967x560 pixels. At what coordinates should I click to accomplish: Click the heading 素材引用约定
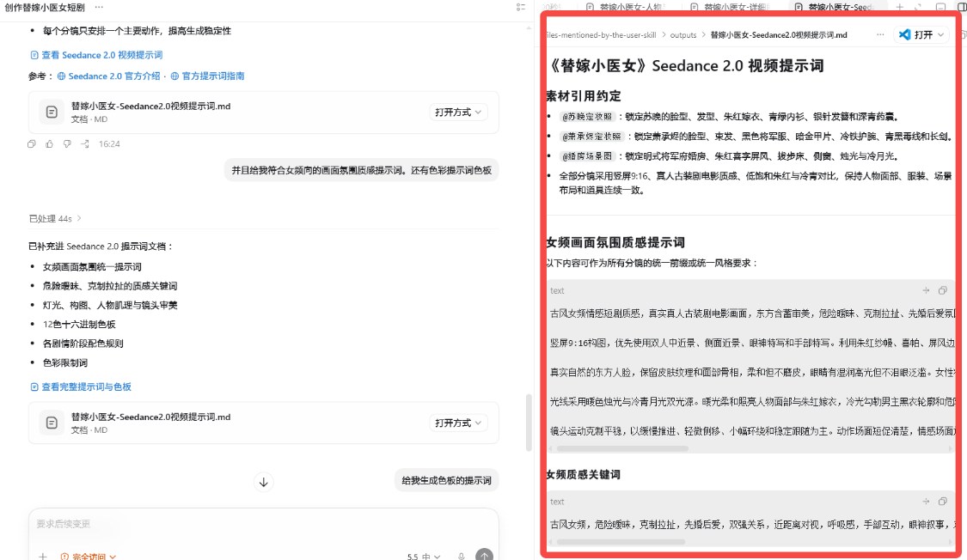[584, 96]
